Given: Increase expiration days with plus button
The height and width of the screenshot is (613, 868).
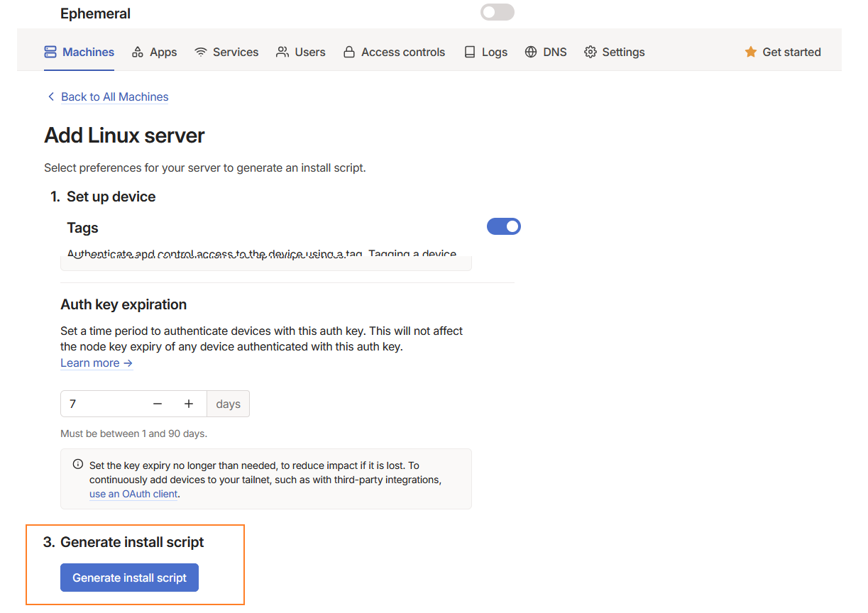Looking at the screenshot, I should click(189, 404).
